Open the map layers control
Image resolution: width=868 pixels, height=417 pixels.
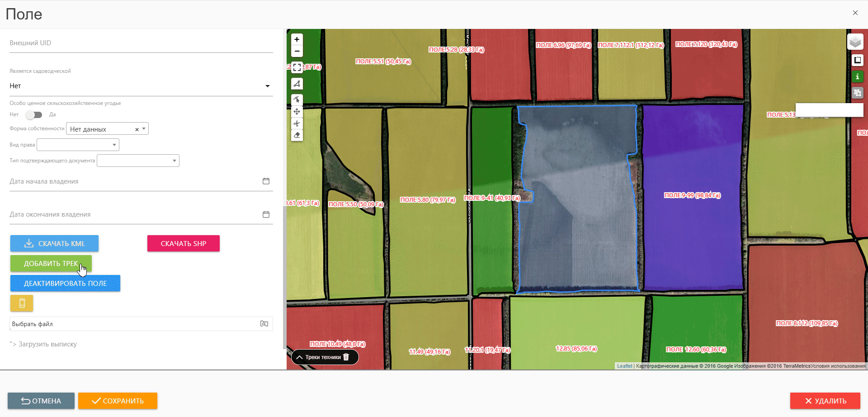(855, 42)
